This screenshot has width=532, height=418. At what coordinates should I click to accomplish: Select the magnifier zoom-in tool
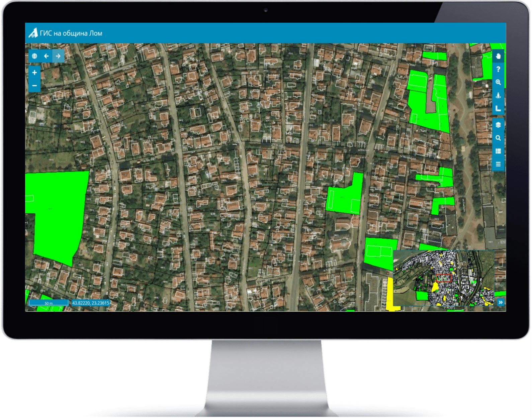[498, 82]
